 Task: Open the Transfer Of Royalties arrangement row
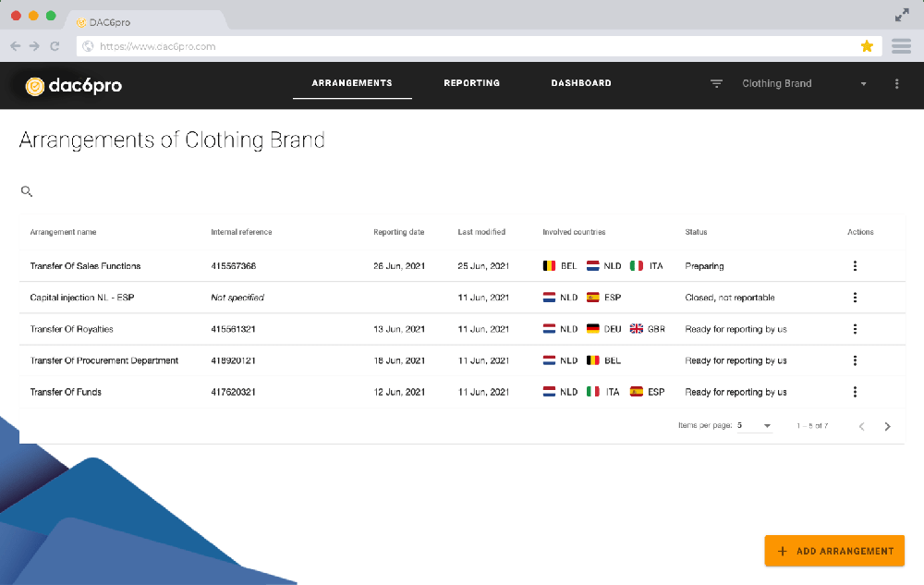(x=462, y=329)
